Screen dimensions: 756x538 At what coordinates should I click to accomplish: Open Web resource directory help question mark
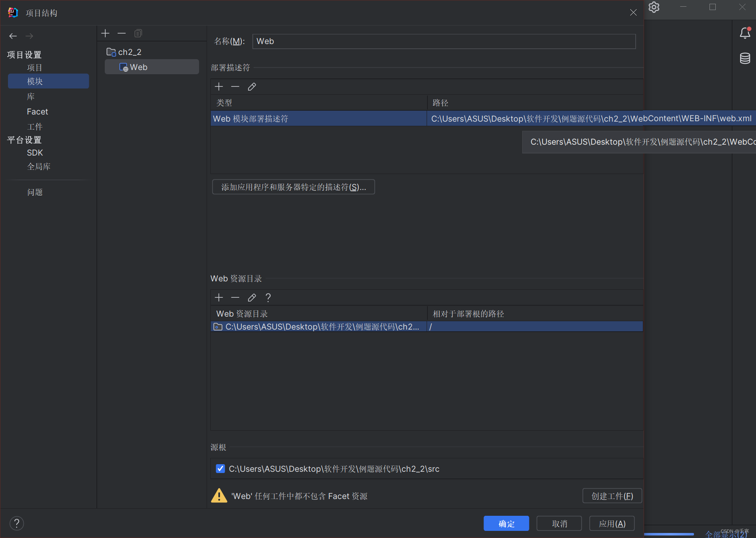tap(268, 298)
